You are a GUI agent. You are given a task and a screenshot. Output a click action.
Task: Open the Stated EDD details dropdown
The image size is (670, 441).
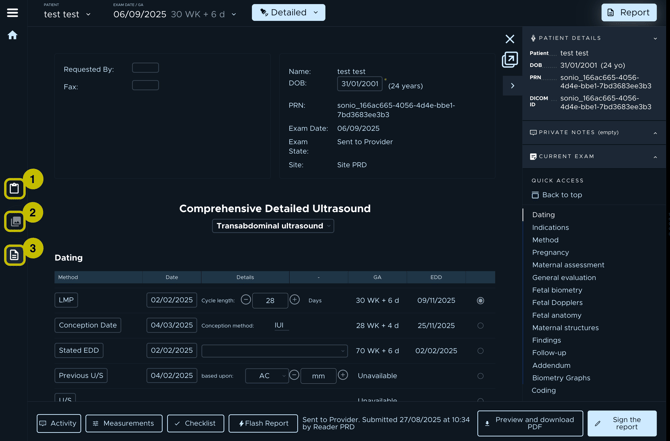tap(274, 351)
